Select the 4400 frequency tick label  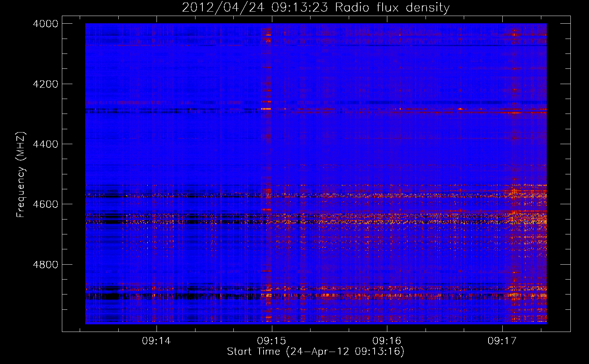46,144
